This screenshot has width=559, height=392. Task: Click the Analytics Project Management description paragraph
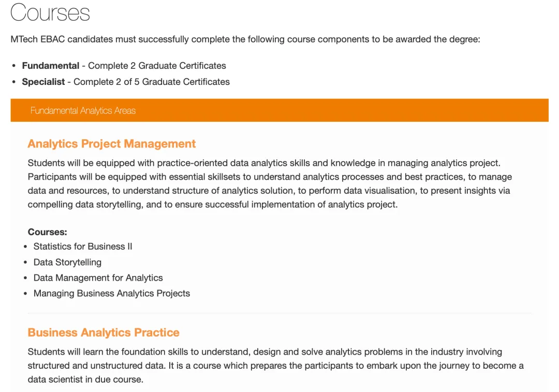pyautogui.click(x=269, y=184)
